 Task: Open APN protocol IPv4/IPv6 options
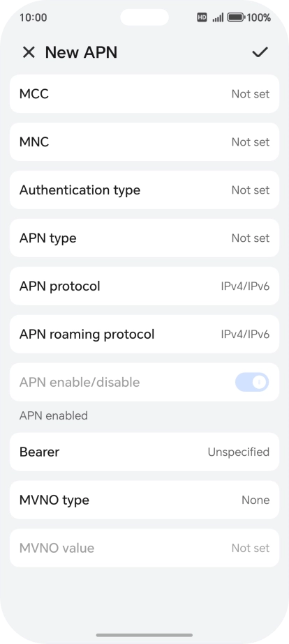pyautogui.click(x=144, y=286)
